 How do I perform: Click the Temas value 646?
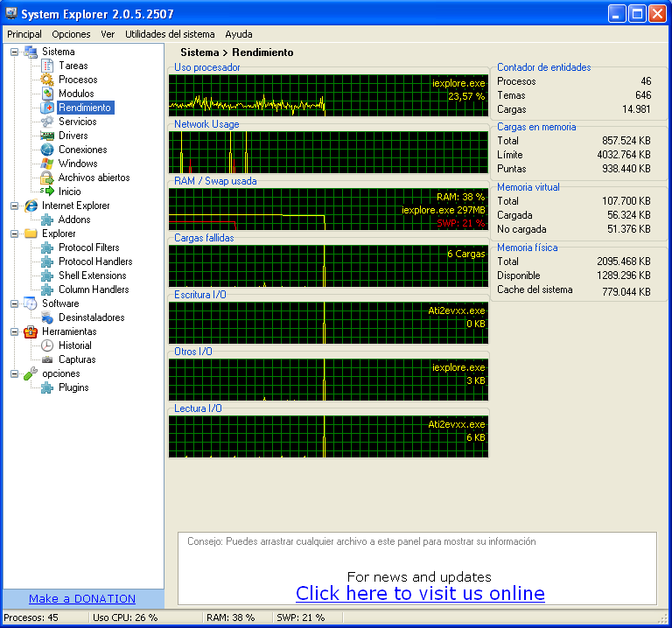(643, 95)
